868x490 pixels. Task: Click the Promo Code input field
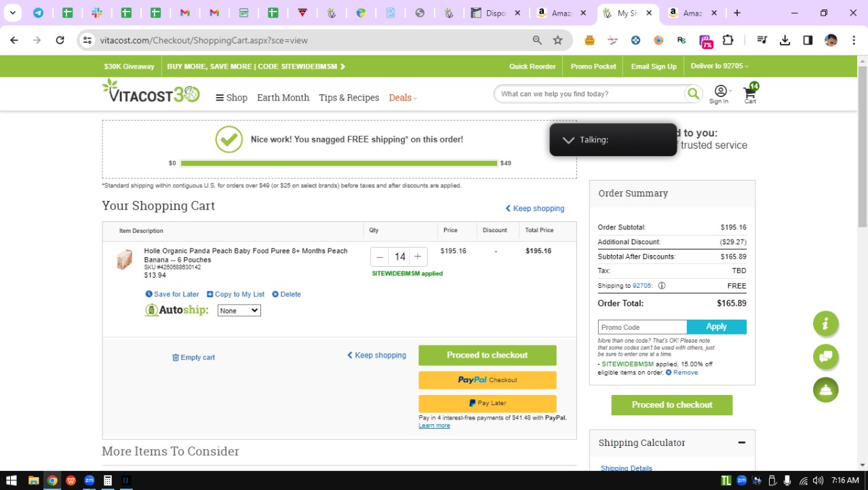[x=642, y=327]
